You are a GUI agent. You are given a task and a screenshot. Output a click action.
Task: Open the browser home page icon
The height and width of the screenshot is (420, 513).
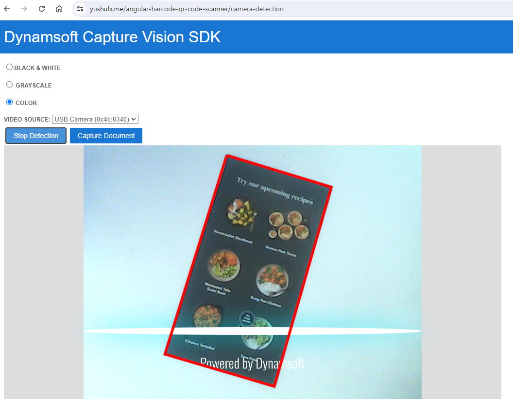(59, 9)
